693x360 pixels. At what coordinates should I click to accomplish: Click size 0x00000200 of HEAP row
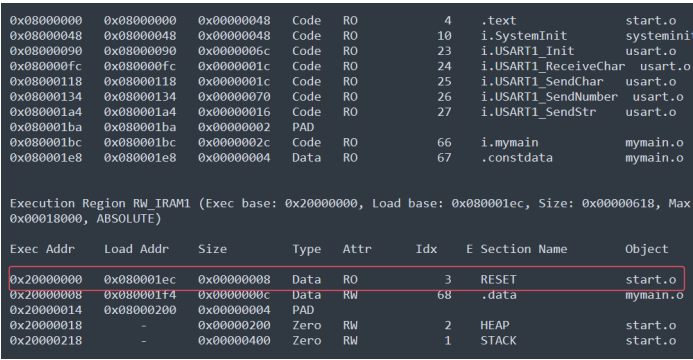point(234,326)
